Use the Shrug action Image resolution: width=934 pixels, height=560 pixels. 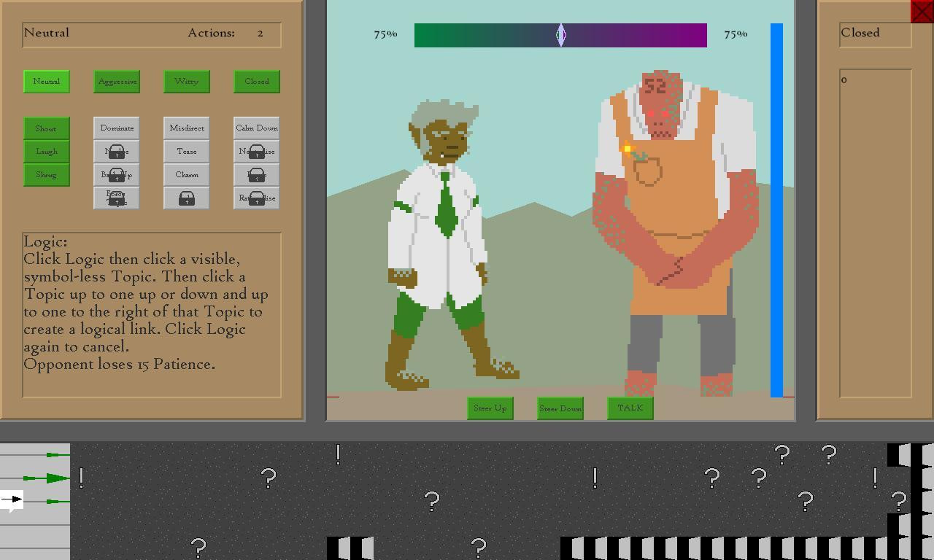tap(47, 175)
